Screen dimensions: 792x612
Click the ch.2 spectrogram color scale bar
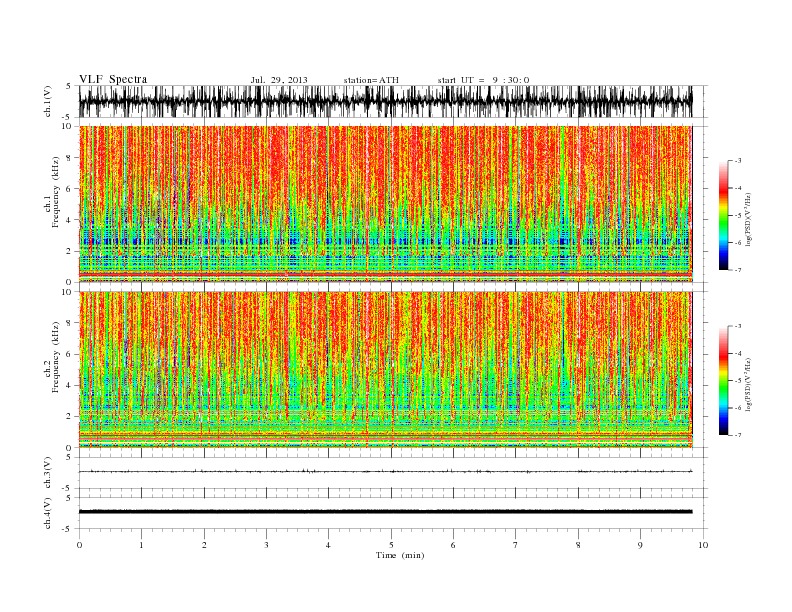[723, 381]
